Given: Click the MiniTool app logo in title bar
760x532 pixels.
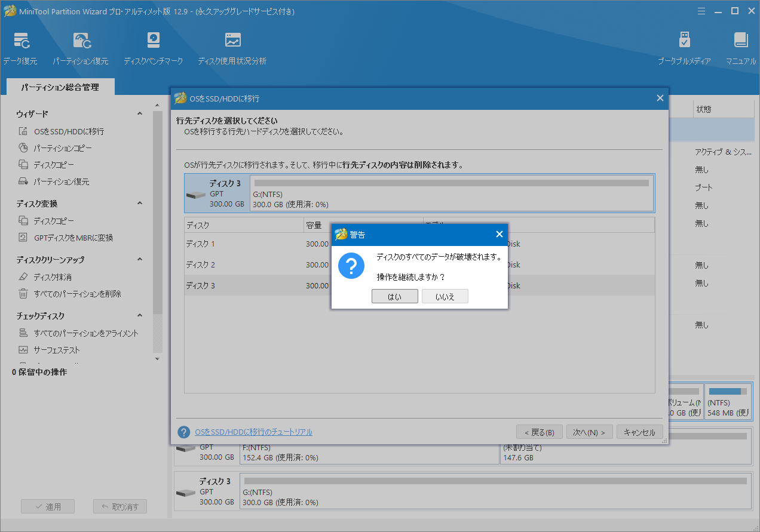Looking at the screenshot, I should tap(10, 11).
